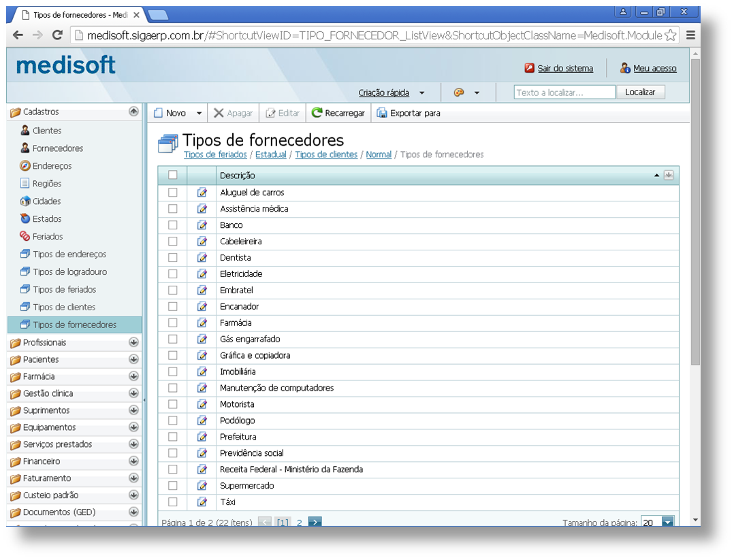Open the Novo dropdown arrow
Image resolution: width=734 pixels, height=560 pixels.
point(199,113)
